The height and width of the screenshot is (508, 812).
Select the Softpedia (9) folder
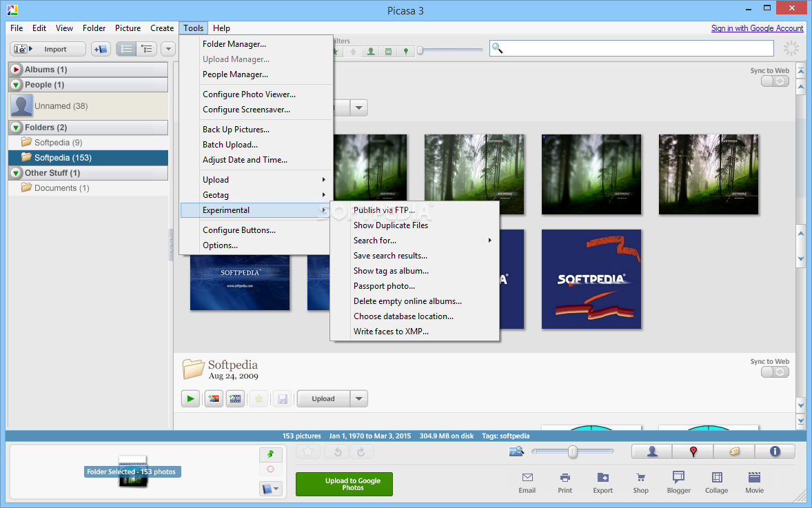[88, 143]
